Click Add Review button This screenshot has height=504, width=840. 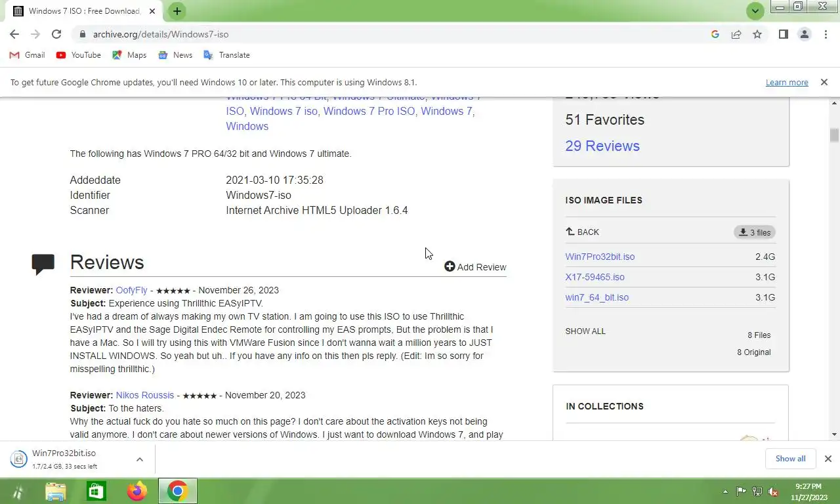pos(475,266)
